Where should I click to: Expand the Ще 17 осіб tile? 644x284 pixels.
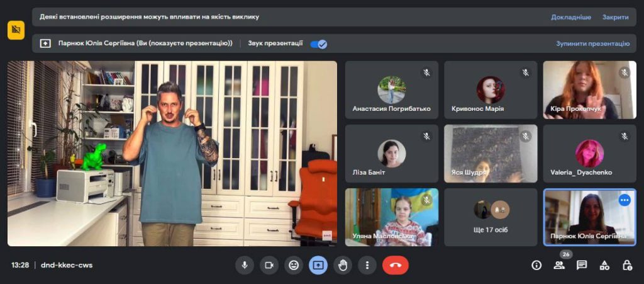pyautogui.click(x=491, y=217)
